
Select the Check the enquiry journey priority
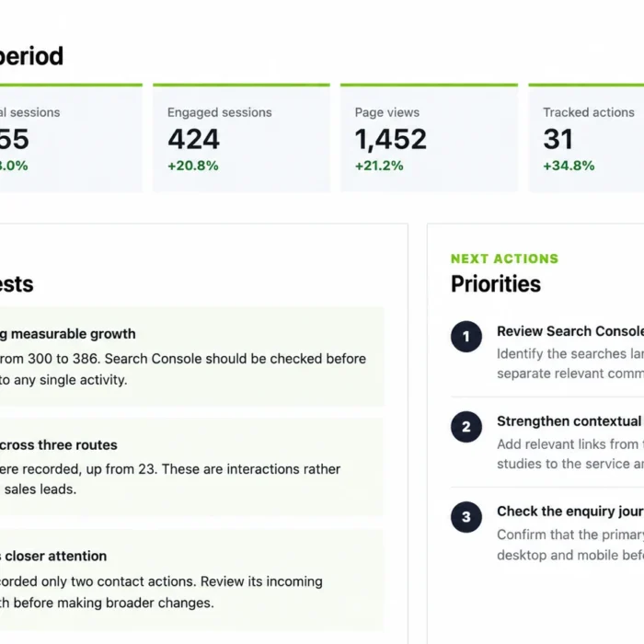click(x=570, y=512)
